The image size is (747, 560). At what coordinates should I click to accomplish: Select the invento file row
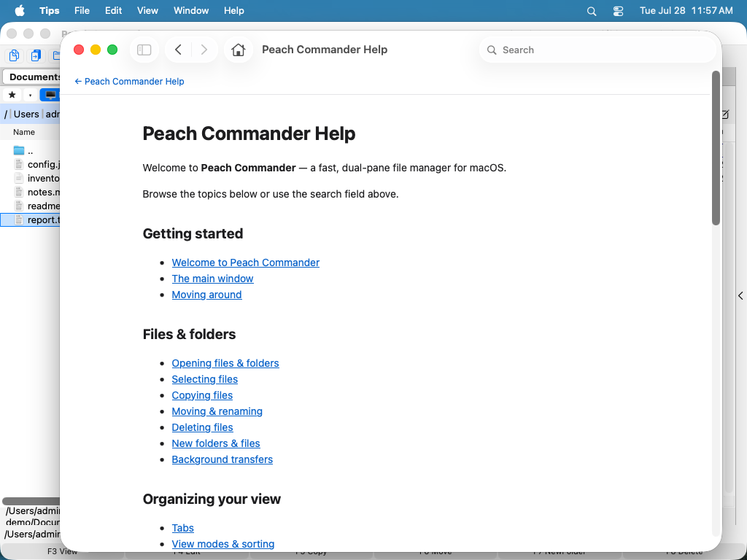pos(31,178)
